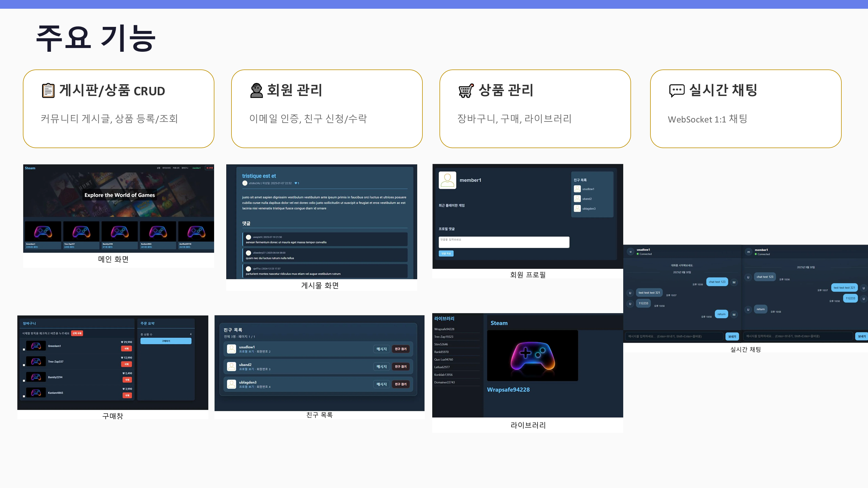This screenshot has width=868, height=488.
Task: Check the Tres-Zap337 cart item checkbox
Action: pyautogui.click(x=24, y=365)
